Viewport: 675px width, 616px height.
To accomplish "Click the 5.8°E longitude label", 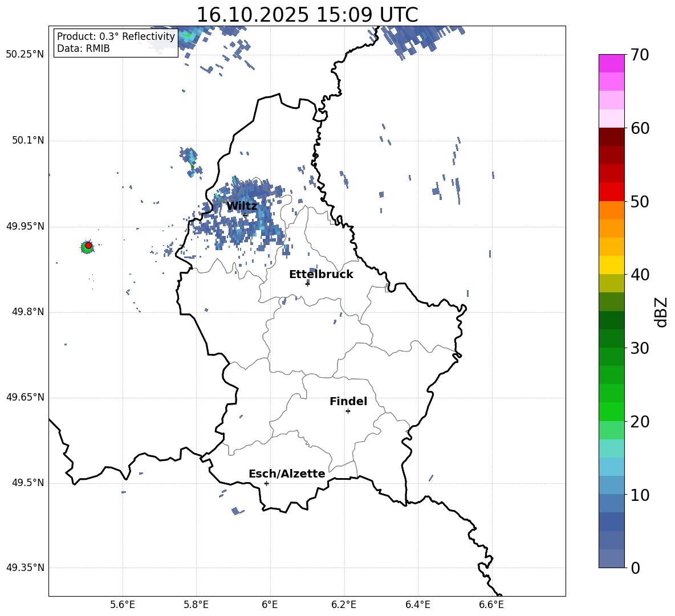I will point(196,605).
